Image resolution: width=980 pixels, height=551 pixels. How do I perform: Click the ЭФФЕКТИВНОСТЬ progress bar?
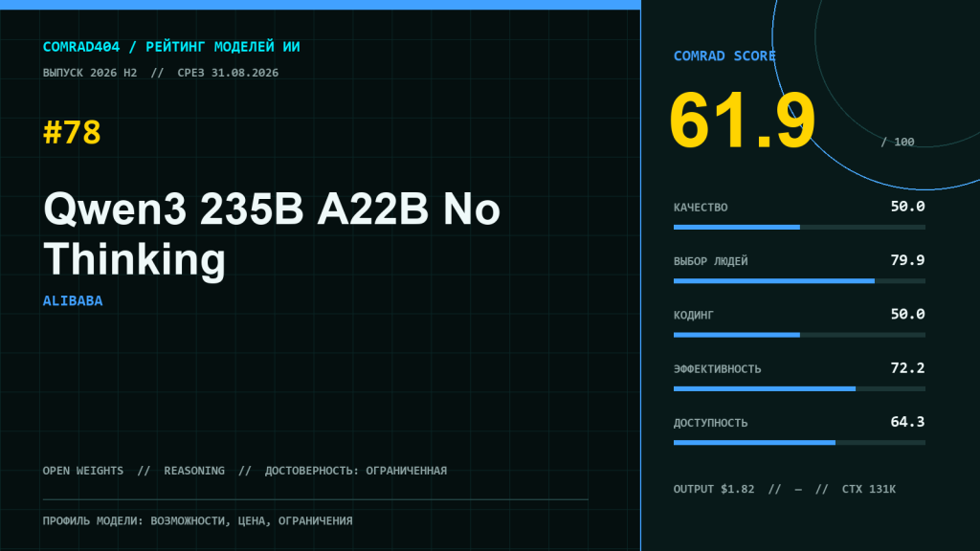[799, 389]
